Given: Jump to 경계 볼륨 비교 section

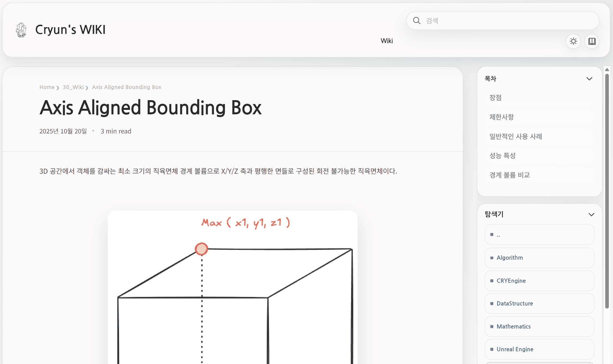Looking at the screenshot, I should coord(509,175).
